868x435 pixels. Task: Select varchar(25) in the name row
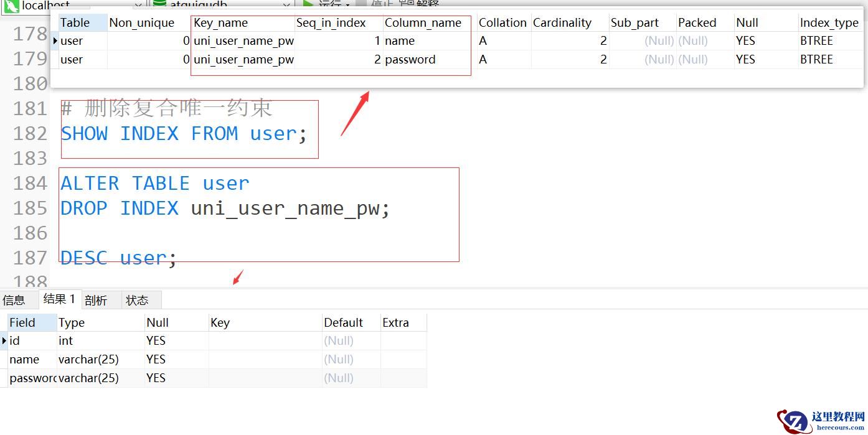(x=100, y=359)
